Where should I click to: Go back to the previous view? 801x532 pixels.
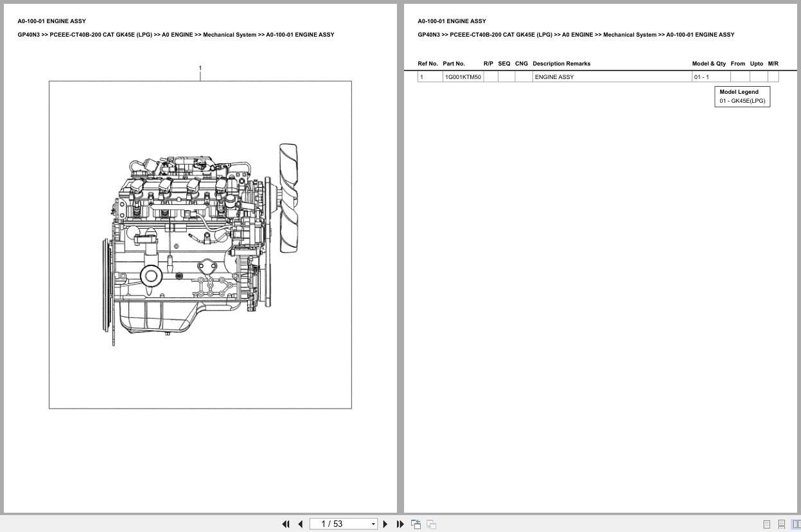click(416, 524)
